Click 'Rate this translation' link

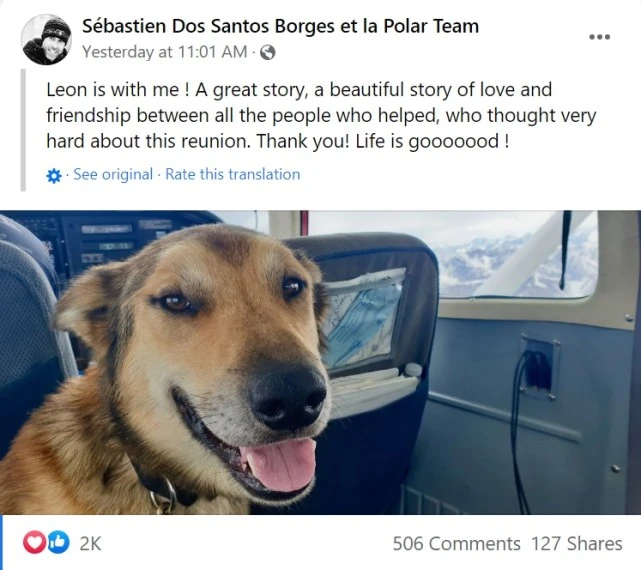[233, 174]
